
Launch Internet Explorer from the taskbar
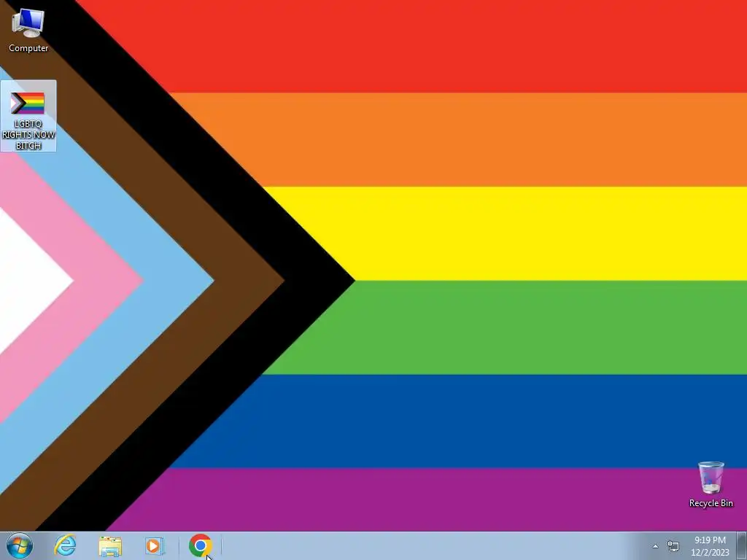coord(65,545)
